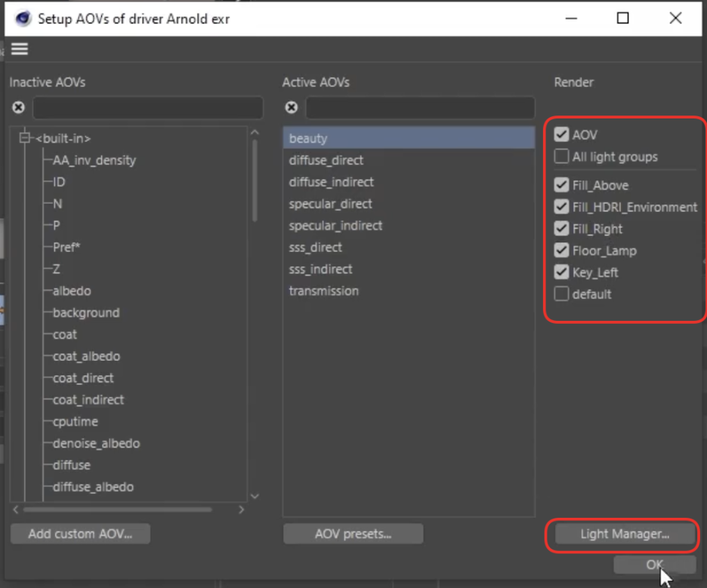
Task: Toggle the Fill_Right checkbox
Action: tap(561, 229)
